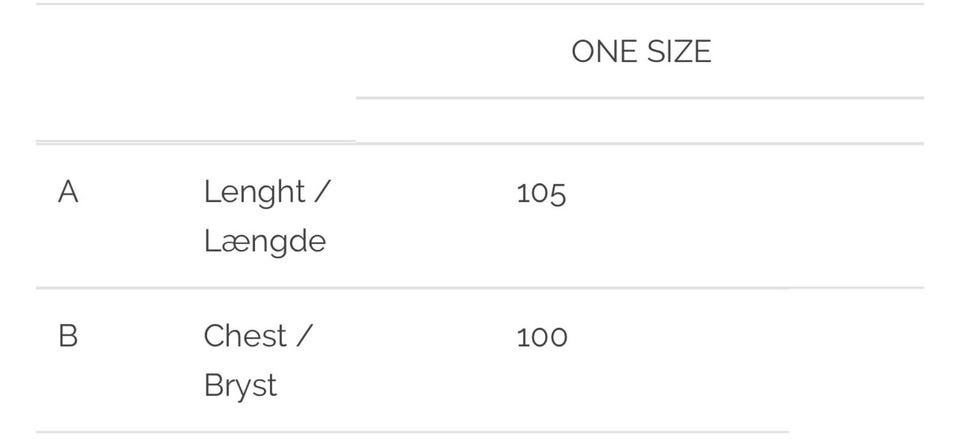This screenshot has width=960, height=440.
Task: Click the word ONE in header
Action: [x=598, y=52]
